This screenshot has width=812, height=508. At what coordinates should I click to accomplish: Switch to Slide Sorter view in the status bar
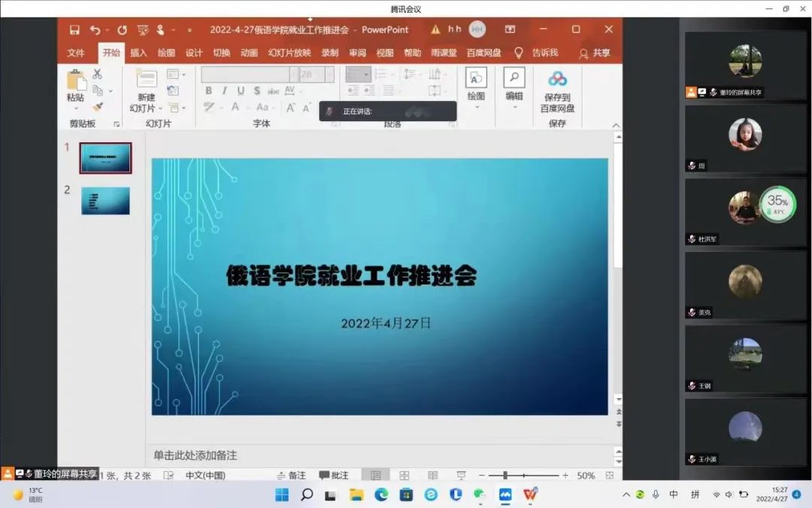404,476
